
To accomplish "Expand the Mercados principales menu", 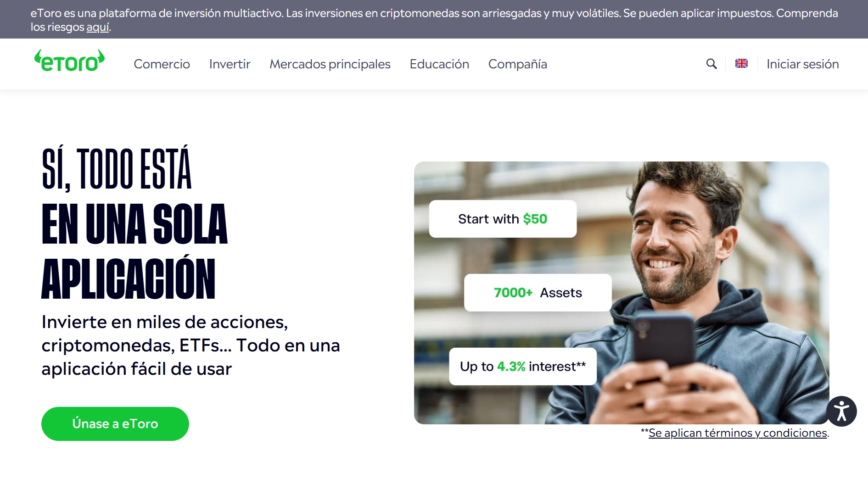I will [330, 64].
